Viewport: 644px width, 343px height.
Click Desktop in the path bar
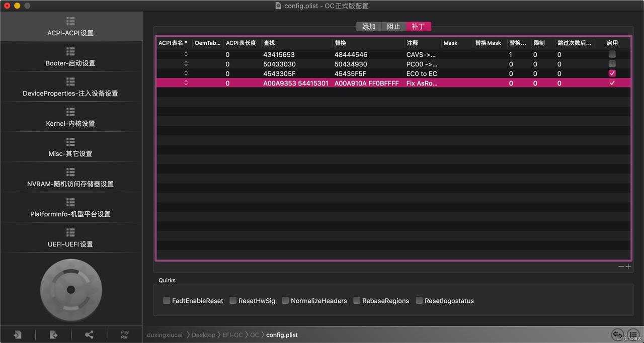(x=203, y=335)
